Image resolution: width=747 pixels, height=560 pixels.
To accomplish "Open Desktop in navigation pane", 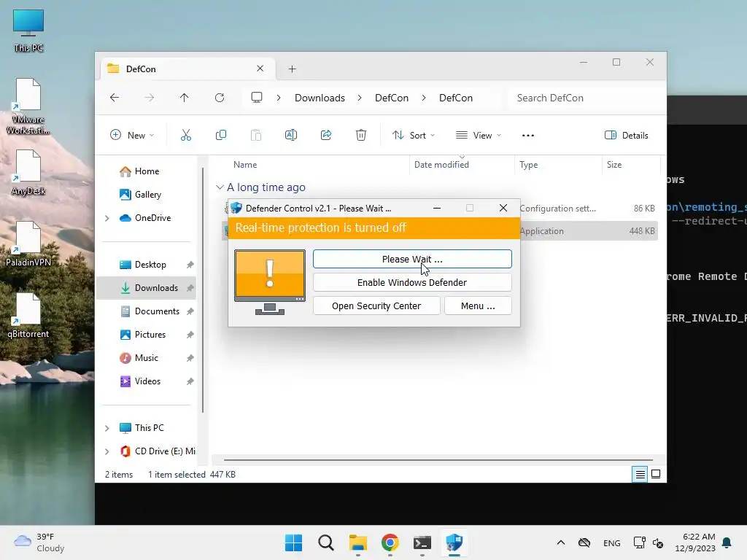I will (x=150, y=264).
